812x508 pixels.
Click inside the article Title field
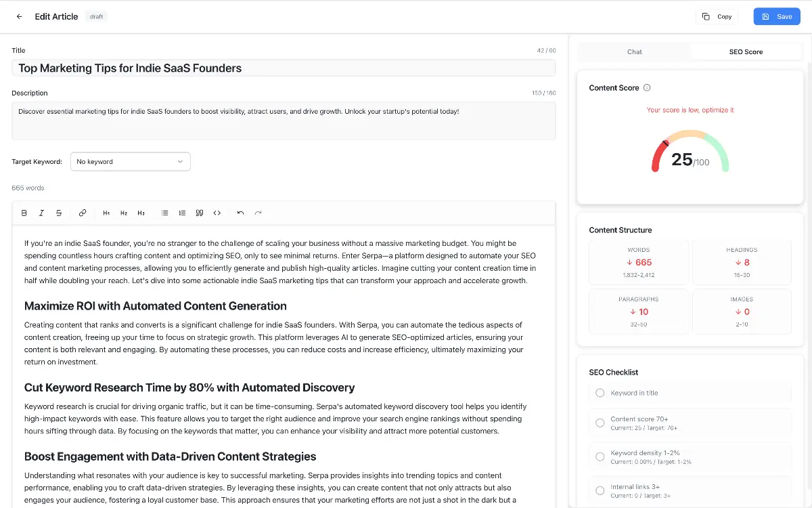[x=284, y=68]
